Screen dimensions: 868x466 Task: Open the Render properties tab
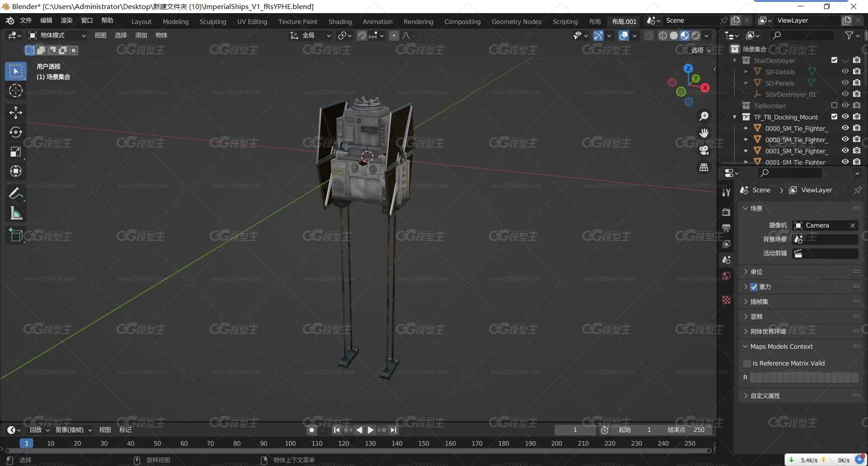pyautogui.click(x=726, y=212)
